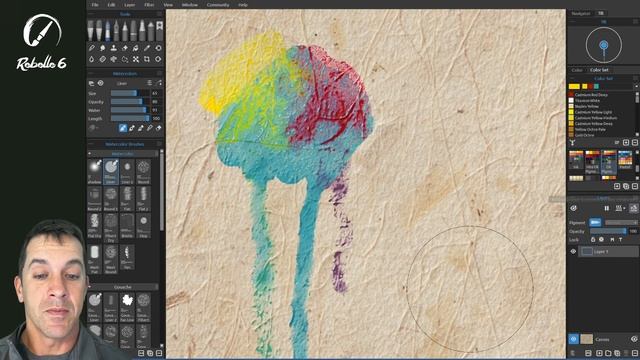640x360 pixels.
Task: Pick the teal color swatch
Action: click(x=597, y=87)
